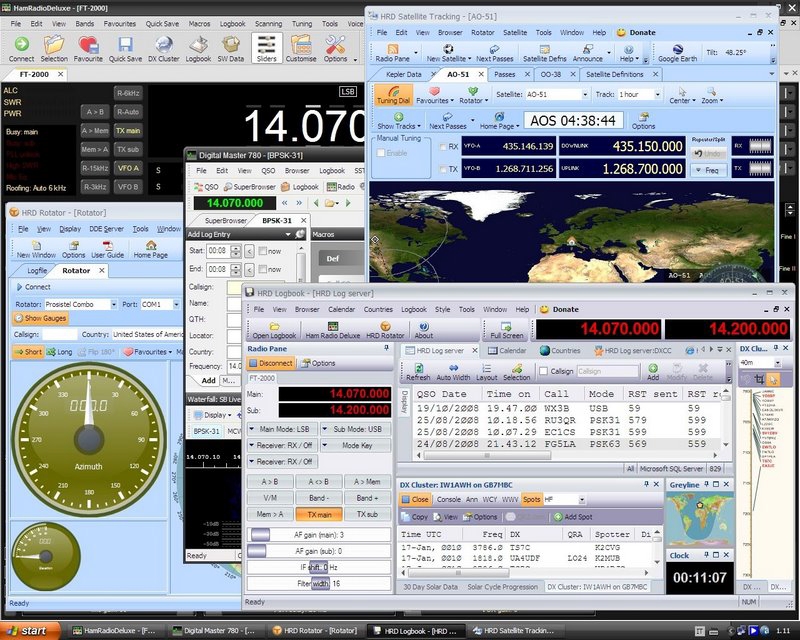Expand the Add Log Entry dropdown arrow
The height and width of the screenshot is (640, 800).
pos(288,234)
